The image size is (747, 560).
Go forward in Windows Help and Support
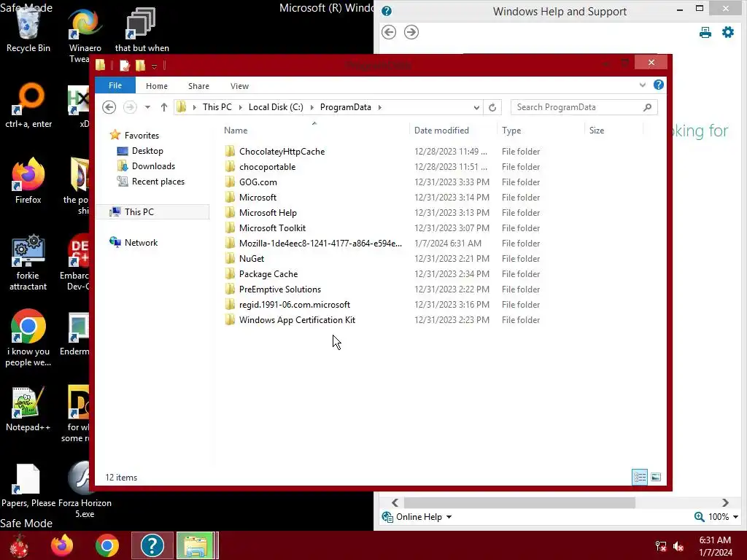point(411,32)
